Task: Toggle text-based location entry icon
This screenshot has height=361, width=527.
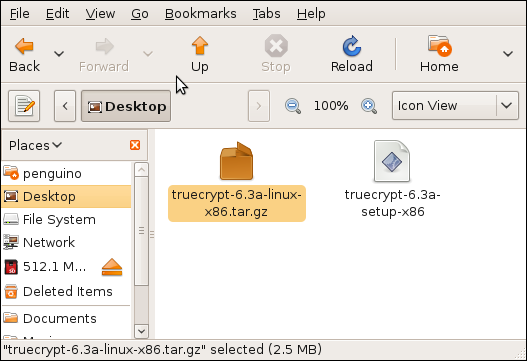Action: [x=24, y=106]
